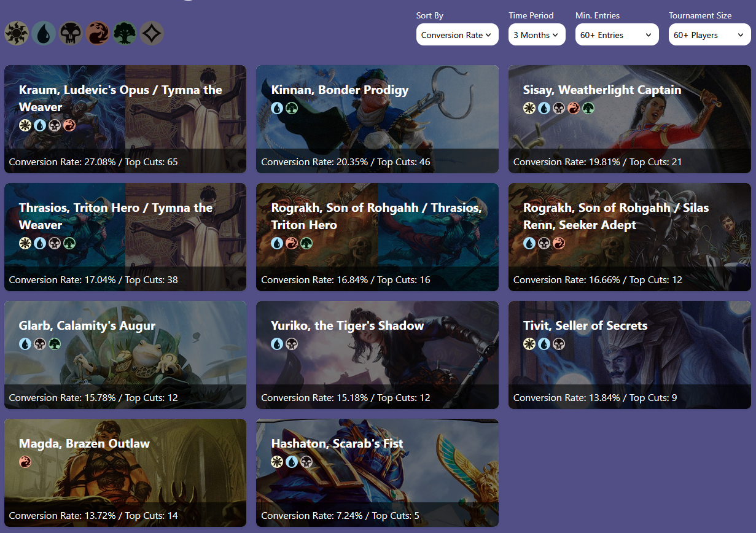Toggle the blue mana color filter
Screen dimensions: 756x533
[x=44, y=33]
